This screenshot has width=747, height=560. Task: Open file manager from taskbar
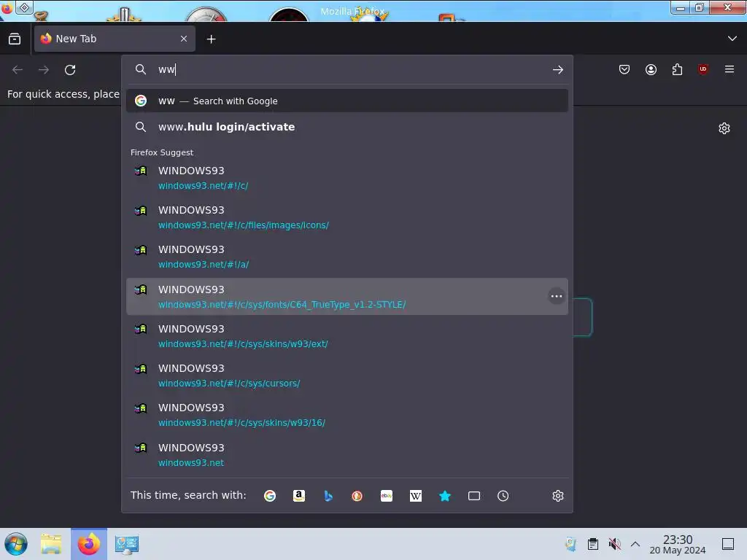(x=51, y=544)
